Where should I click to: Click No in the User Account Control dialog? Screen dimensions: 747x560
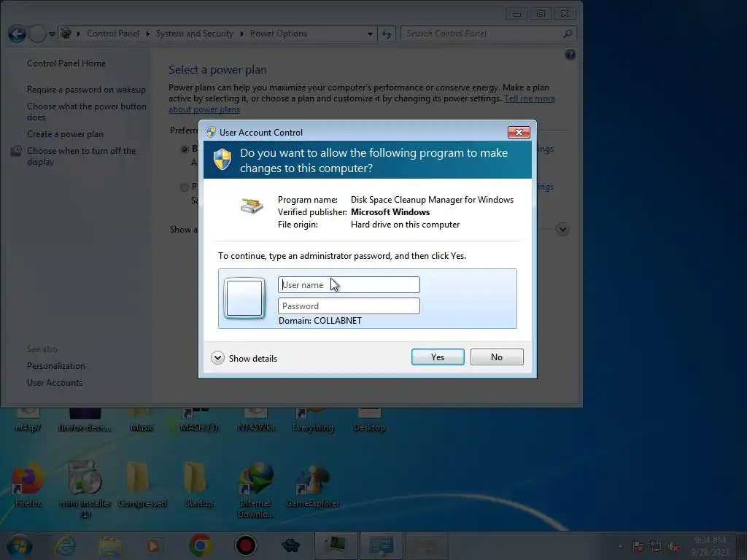[496, 357]
